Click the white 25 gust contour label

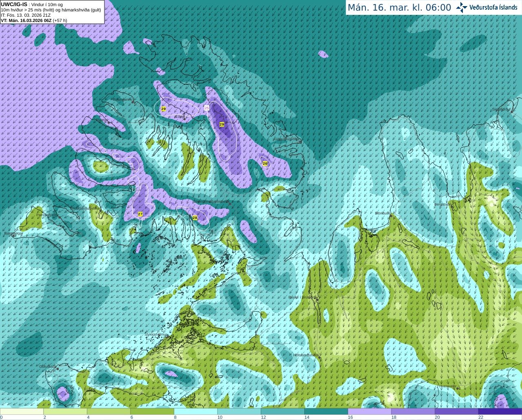207,108
